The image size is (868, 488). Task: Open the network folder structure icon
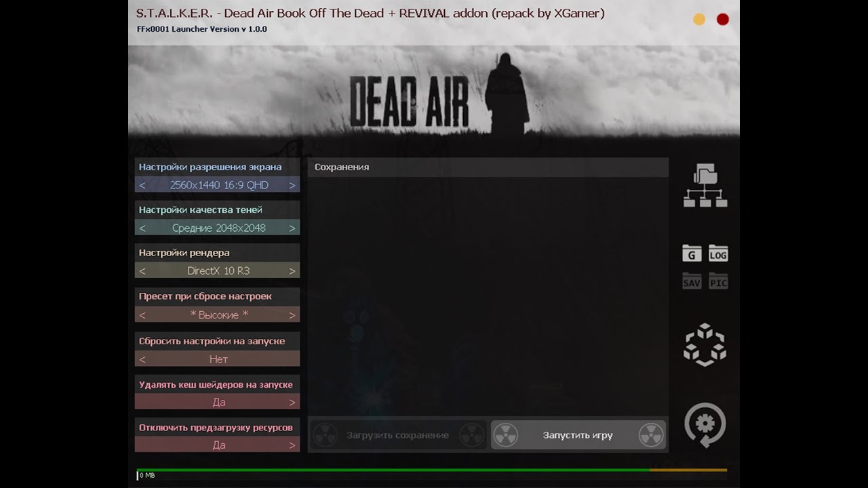point(705,185)
